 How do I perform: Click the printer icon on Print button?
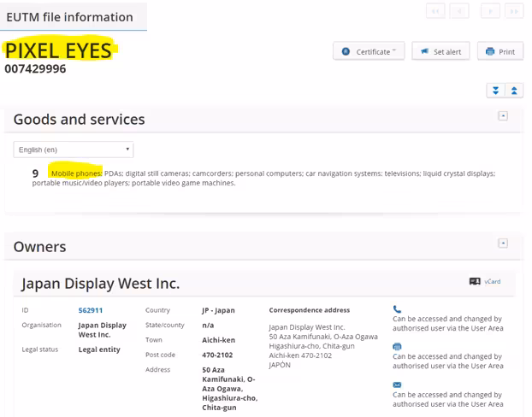coord(490,51)
